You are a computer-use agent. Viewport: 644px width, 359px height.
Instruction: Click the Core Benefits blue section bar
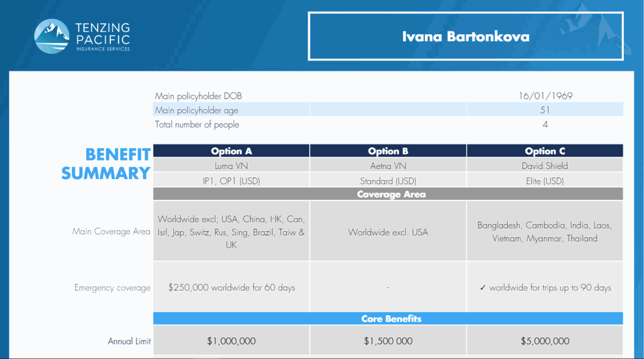[388, 319]
